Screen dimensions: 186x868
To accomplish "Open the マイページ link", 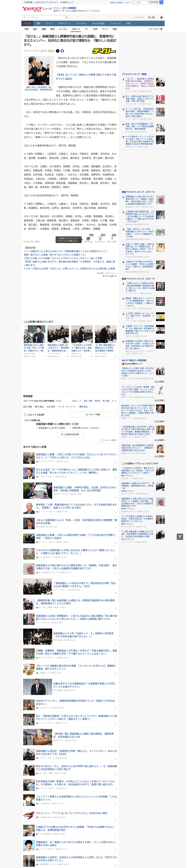I will point(139,18).
